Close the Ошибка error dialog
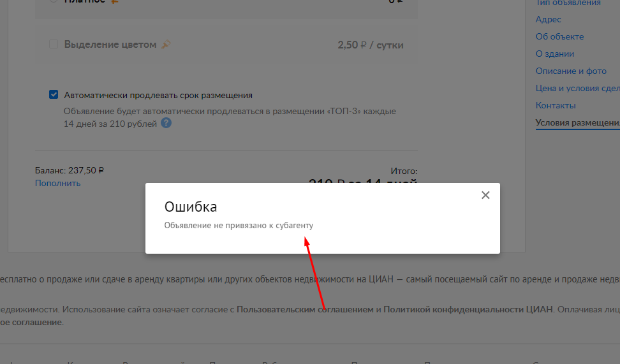The image size is (620, 364). tap(485, 195)
